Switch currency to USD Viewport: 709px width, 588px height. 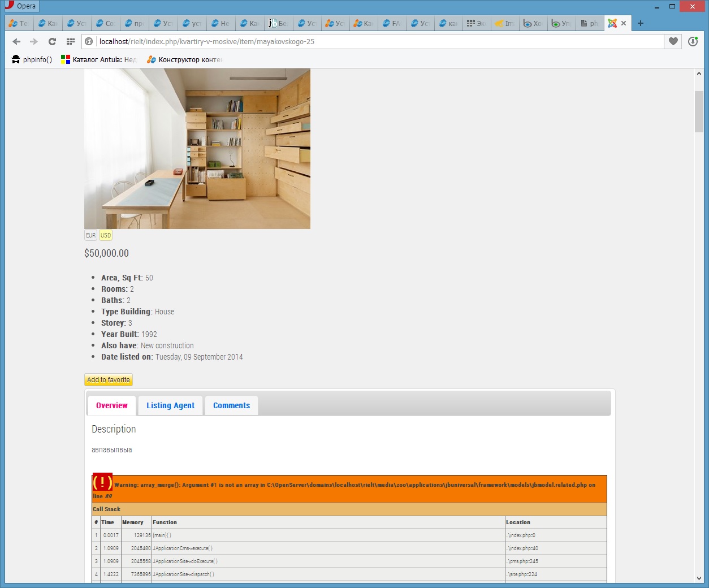coord(106,235)
